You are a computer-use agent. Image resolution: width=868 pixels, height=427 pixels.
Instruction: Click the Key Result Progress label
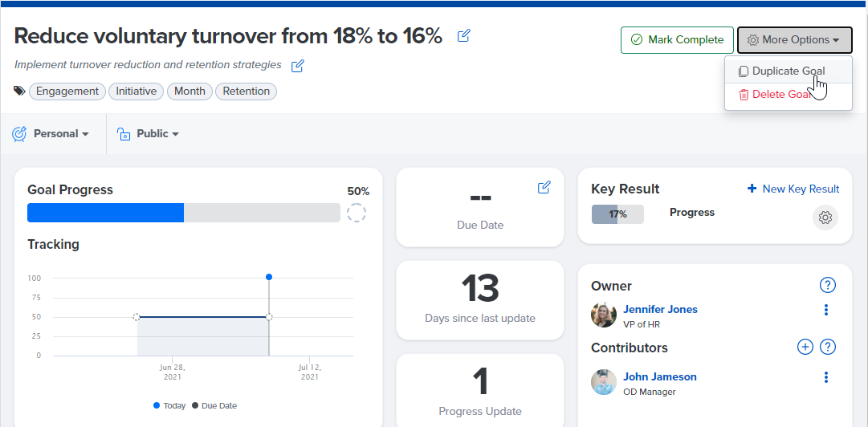[x=692, y=213]
